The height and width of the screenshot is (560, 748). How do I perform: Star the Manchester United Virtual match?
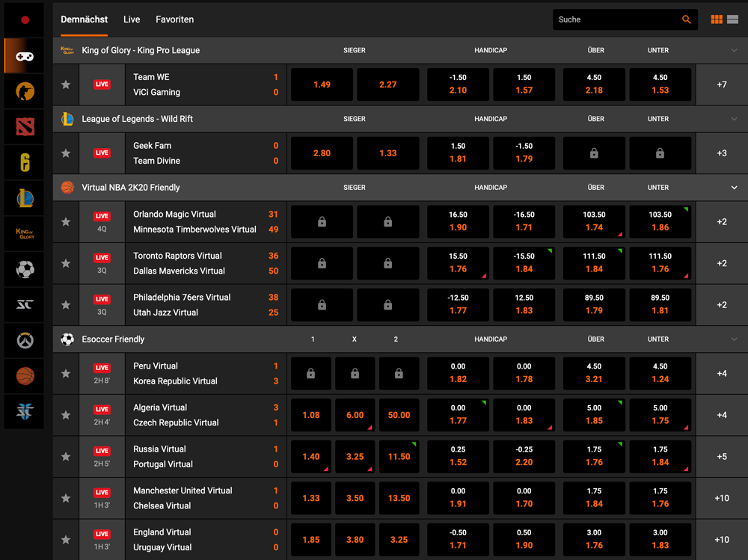(x=66, y=498)
